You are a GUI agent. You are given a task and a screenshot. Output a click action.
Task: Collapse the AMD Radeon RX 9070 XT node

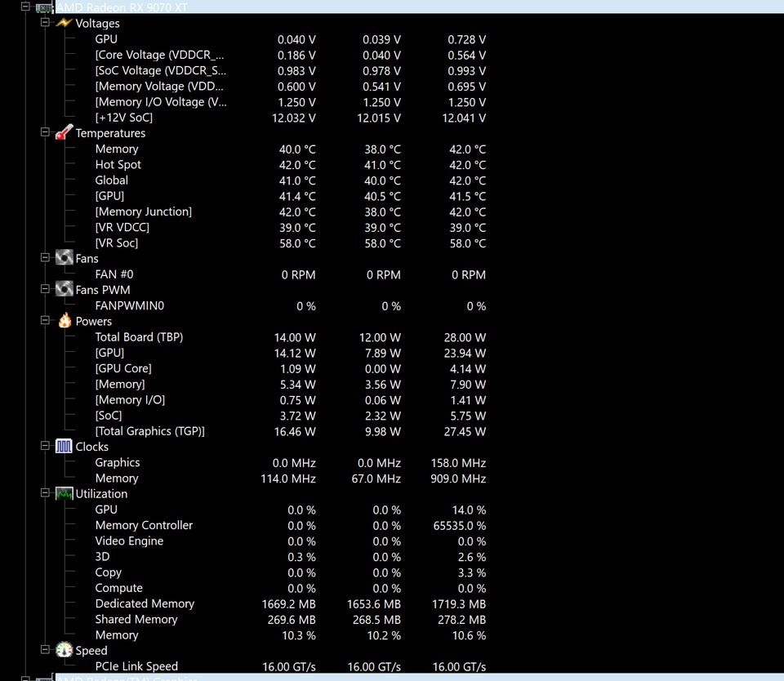[25, 7]
